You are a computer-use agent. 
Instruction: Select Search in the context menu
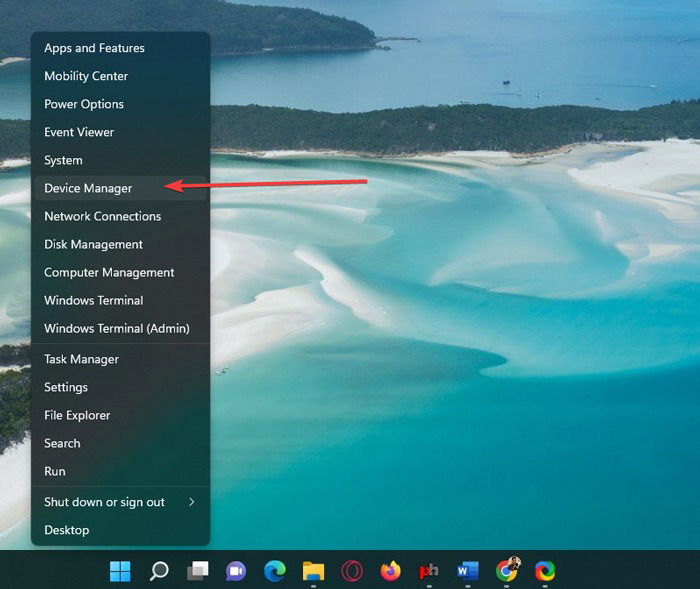click(121, 443)
